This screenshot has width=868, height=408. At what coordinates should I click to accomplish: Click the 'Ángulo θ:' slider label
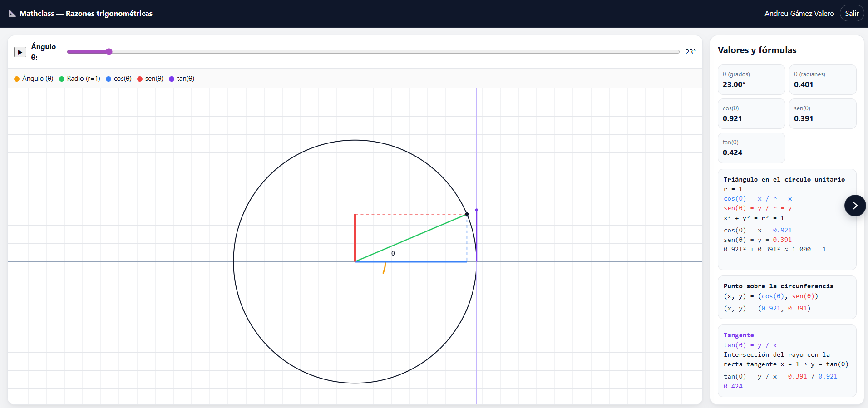pos(43,52)
